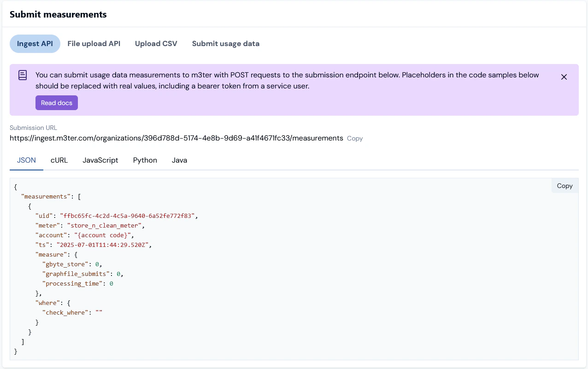Click the "uid" key

44,216
